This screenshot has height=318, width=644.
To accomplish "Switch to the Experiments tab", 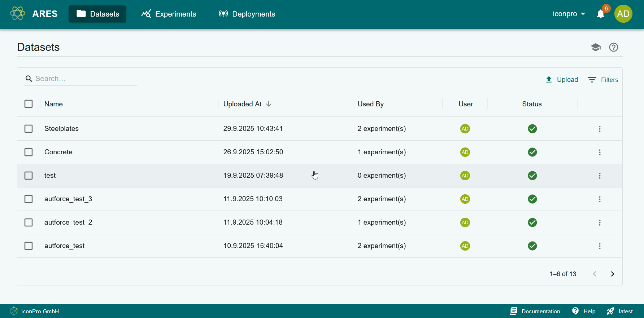I will 169,14.
